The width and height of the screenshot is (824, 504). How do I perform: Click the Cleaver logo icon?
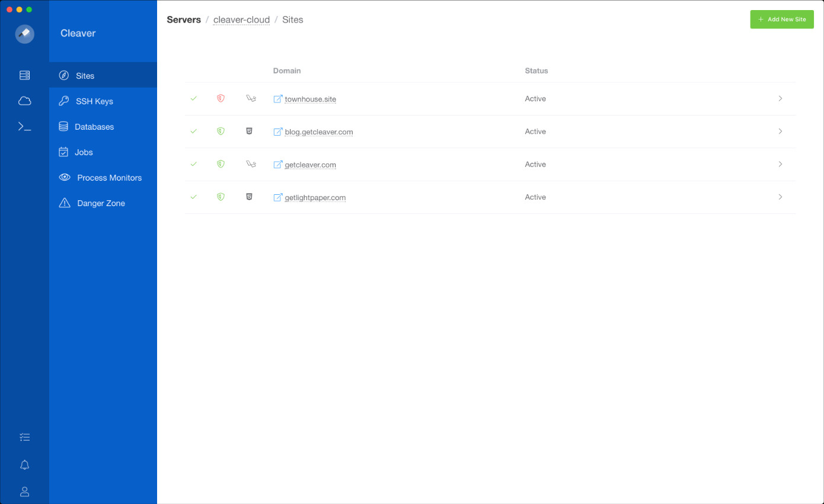tap(24, 33)
